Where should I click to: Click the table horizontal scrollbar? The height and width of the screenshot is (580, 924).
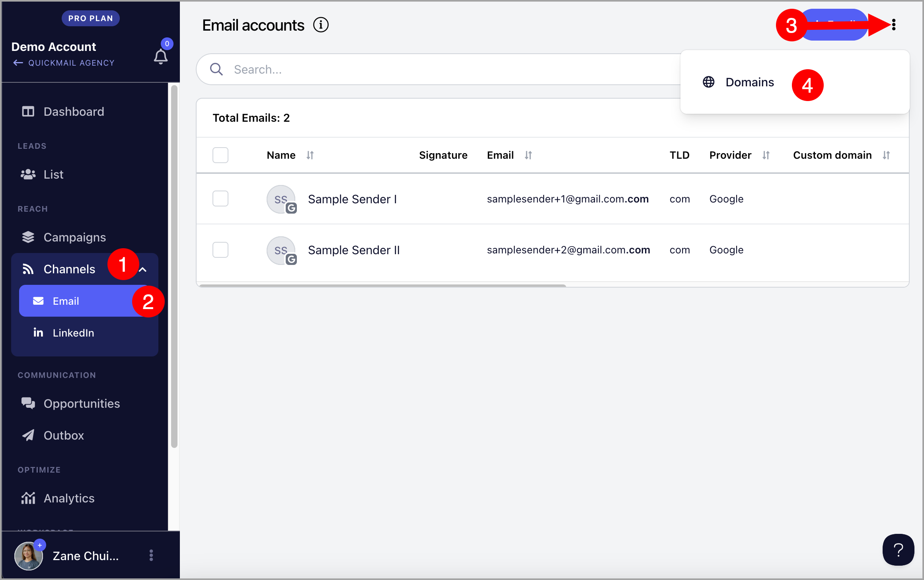coord(382,285)
